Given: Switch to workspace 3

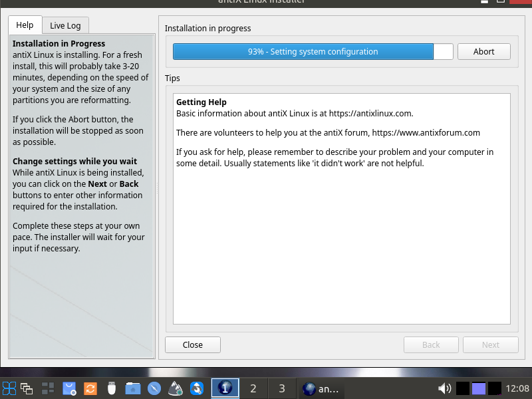Looking at the screenshot, I should (281, 388).
